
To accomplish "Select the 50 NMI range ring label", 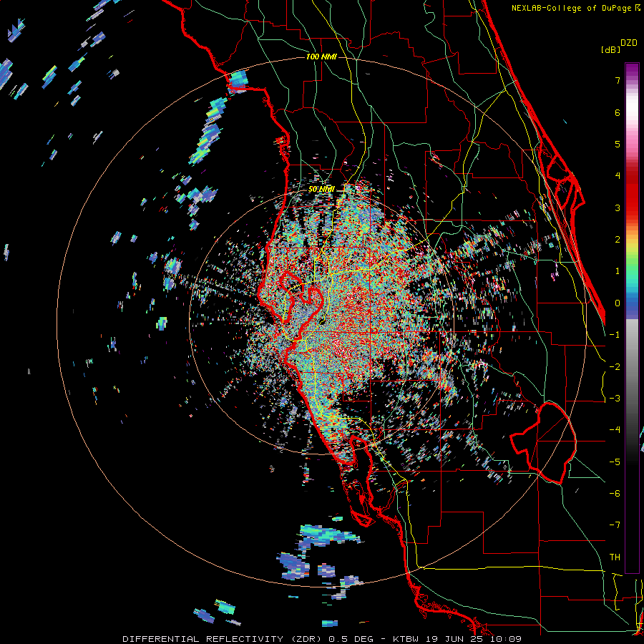I will 321,189.
